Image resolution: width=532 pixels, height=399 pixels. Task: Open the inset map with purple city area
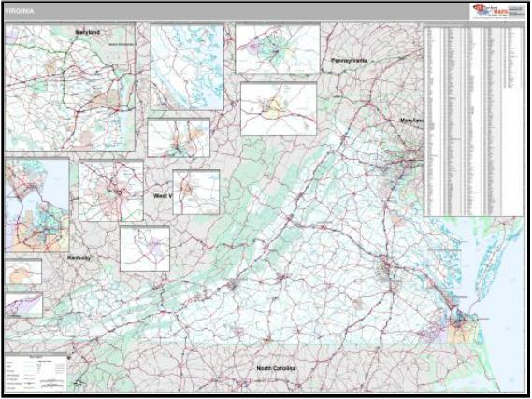point(145,249)
